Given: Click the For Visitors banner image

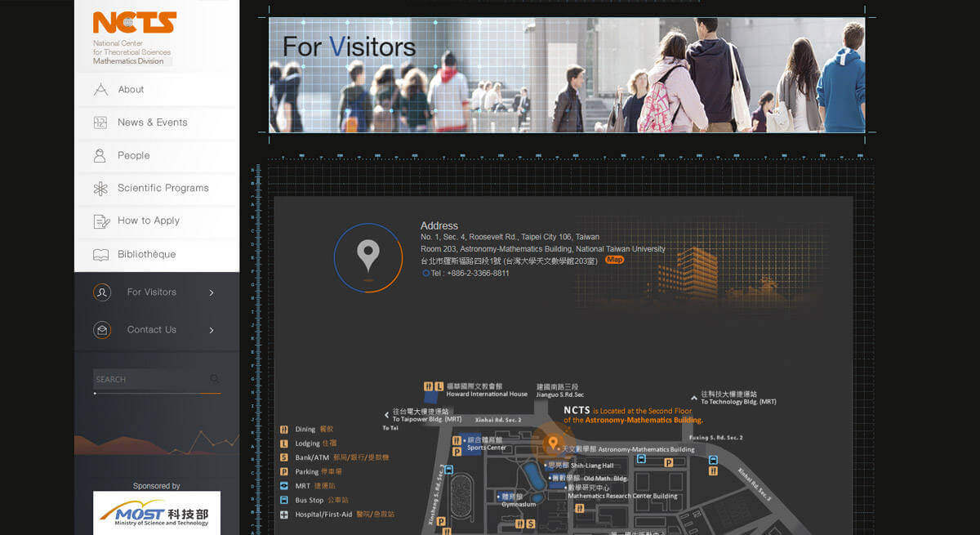Looking at the screenshot, I should pyautogui.click(x=567, y=74).
